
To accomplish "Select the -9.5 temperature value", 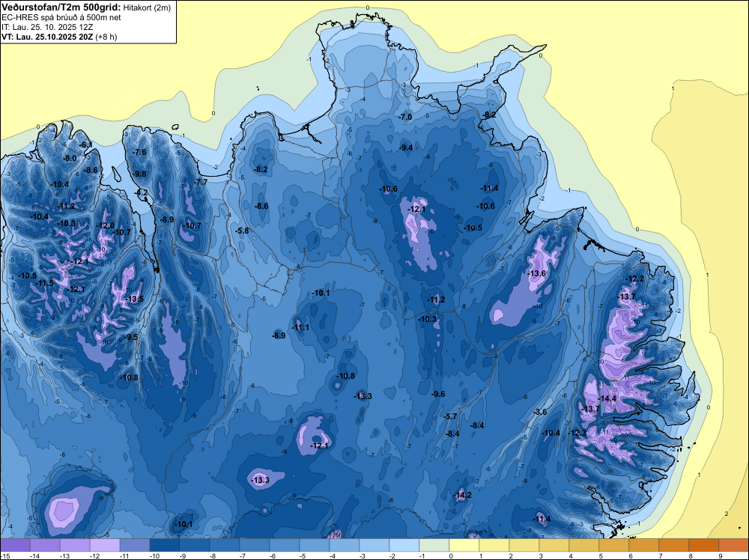I will [131, 337].
